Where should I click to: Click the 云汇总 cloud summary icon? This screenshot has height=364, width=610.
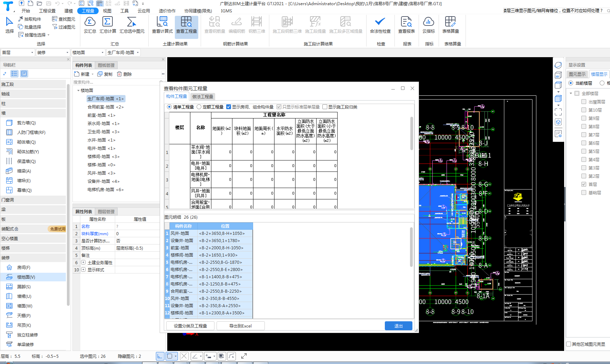(90, 25)
